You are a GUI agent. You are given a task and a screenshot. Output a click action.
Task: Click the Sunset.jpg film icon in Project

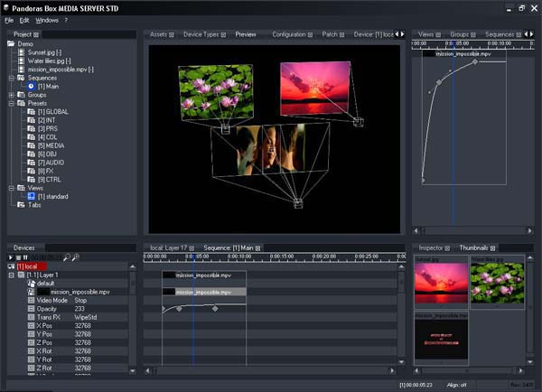(21, 52)
